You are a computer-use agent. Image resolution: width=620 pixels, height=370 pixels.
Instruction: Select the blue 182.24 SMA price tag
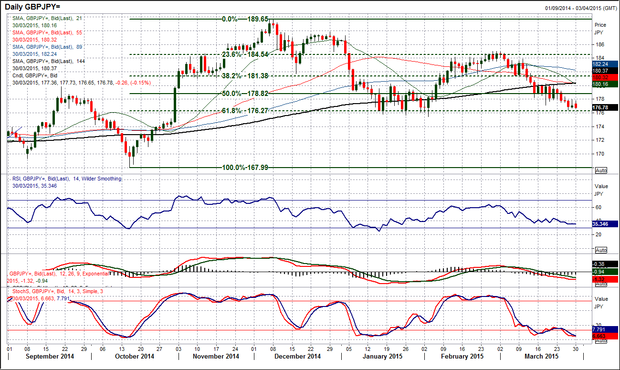[605, 64]
